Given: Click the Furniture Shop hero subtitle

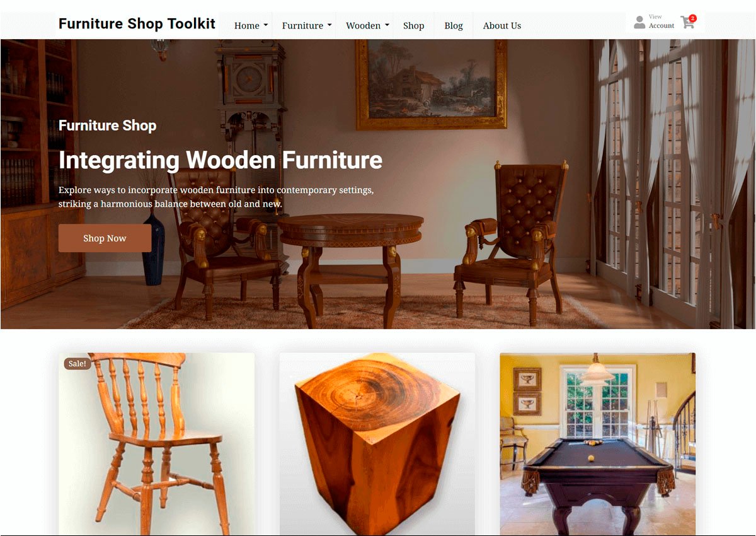Looking at the screenshot, I should tap(108, 125).
